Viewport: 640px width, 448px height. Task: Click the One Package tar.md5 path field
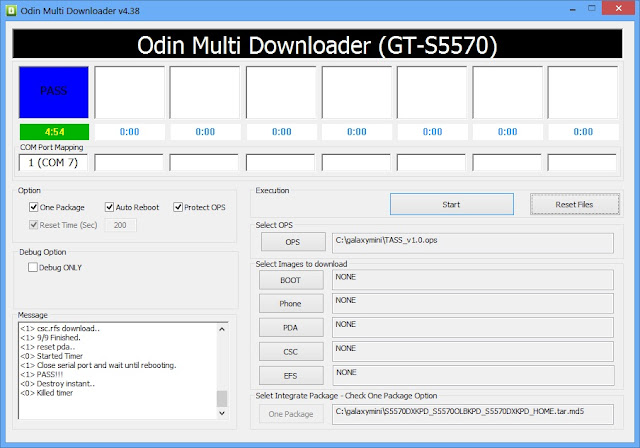473,415
